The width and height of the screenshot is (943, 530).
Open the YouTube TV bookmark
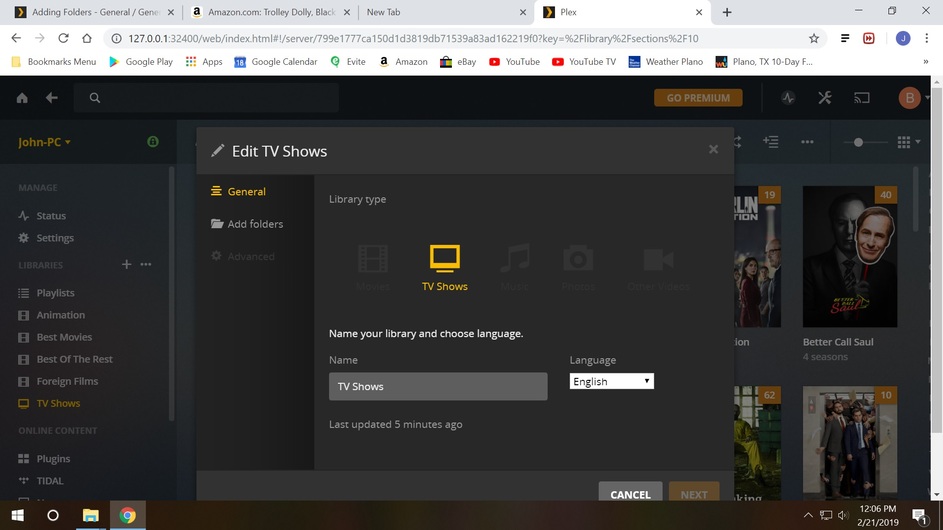pos(584,61)
